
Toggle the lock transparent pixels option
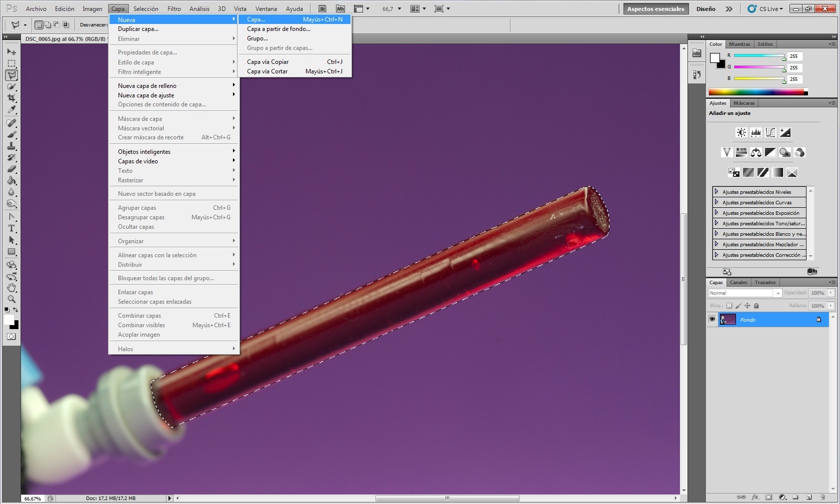[x=729, y=306]
